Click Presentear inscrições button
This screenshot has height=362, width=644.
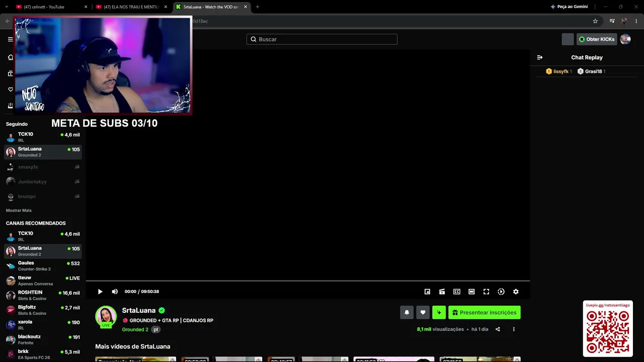tap(485, 312)
